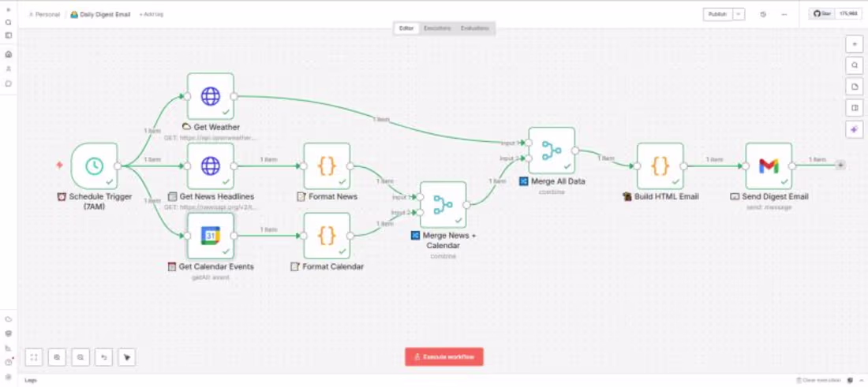
Task: Switch to the Executions tab
Action: click(x=437, y=28)
